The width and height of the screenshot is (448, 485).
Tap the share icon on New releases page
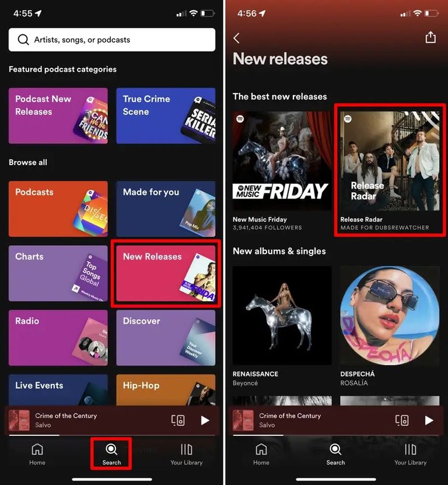point(430,37)
